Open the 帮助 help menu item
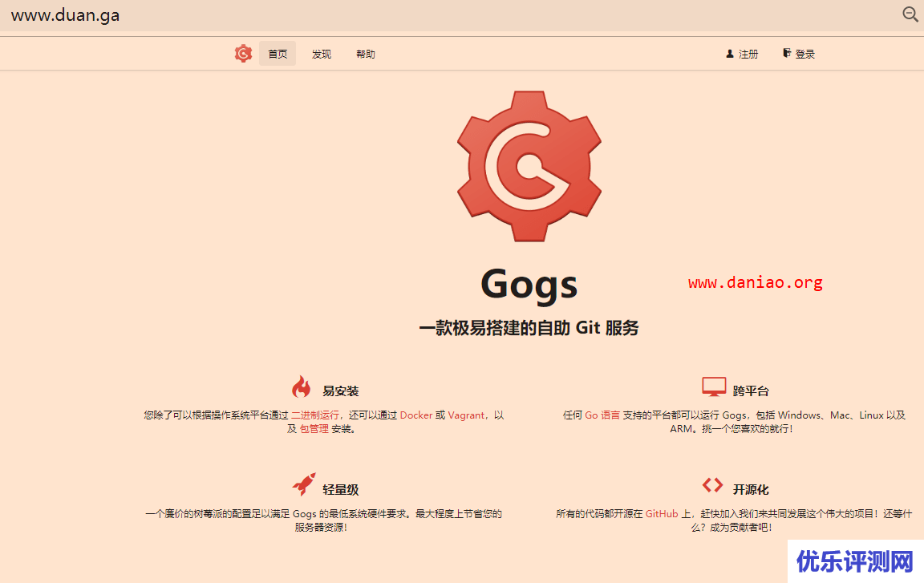Viewport: 924px width, 583px height. pos(366,55)
